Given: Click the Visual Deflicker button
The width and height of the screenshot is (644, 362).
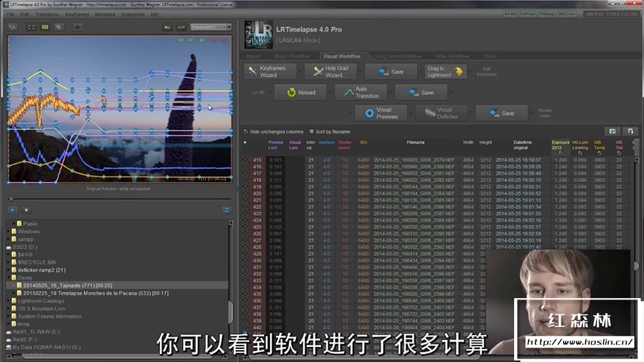Looking at the screenshot, I should [x=441, y=113].
